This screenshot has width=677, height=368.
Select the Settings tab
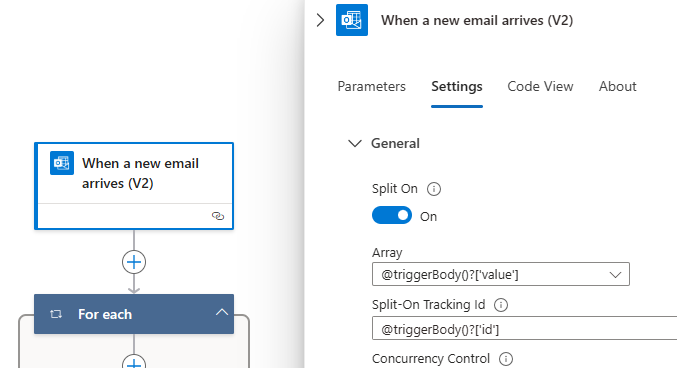(457, 86)
